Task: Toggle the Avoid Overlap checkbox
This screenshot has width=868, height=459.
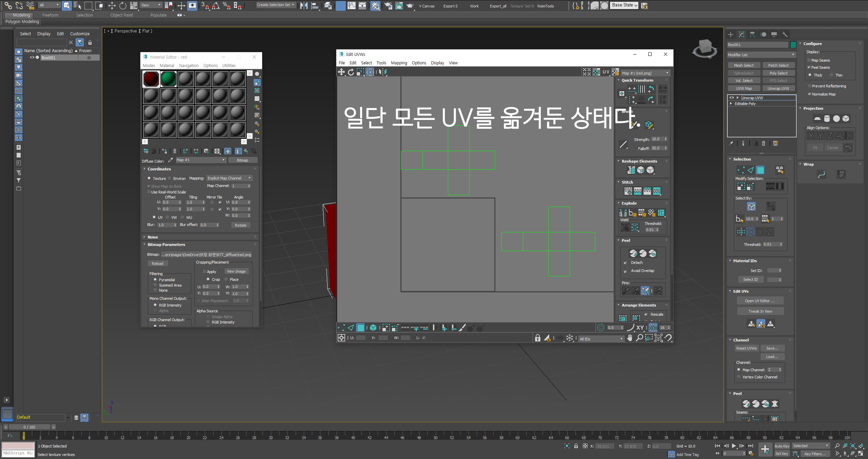Action: click(x=625, y=271)
